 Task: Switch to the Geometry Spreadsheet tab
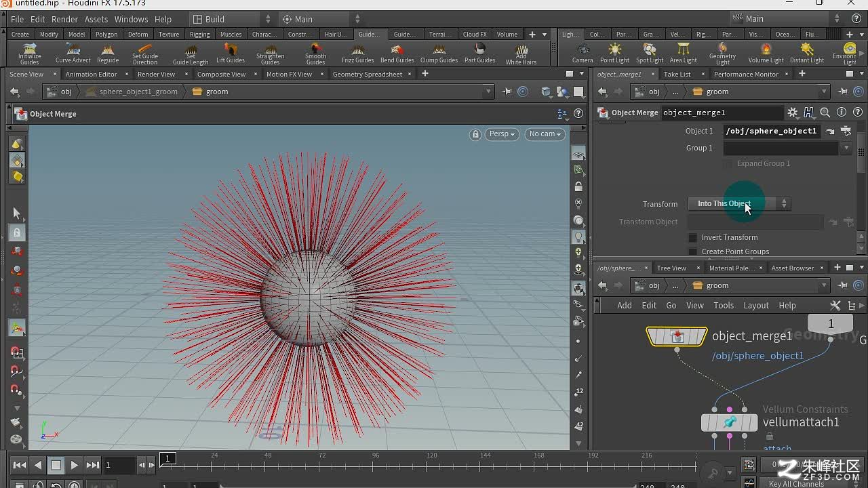(x=368, y=74)
